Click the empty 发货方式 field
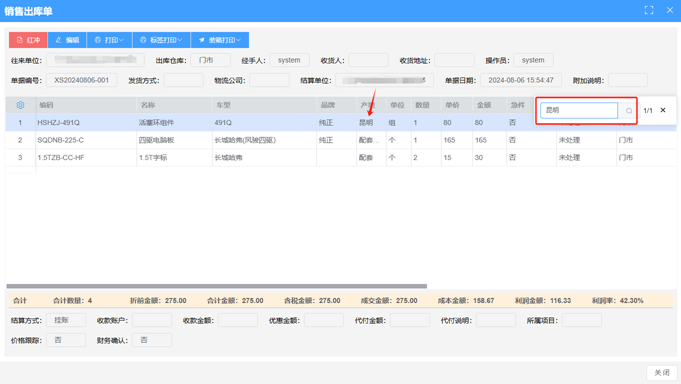681x384 pixels. click(x=183, y=80)
